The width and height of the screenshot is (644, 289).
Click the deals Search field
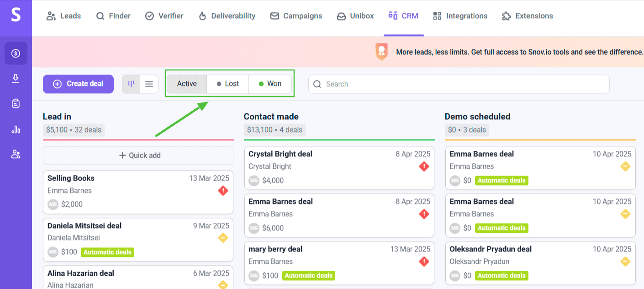click(459, 84)
